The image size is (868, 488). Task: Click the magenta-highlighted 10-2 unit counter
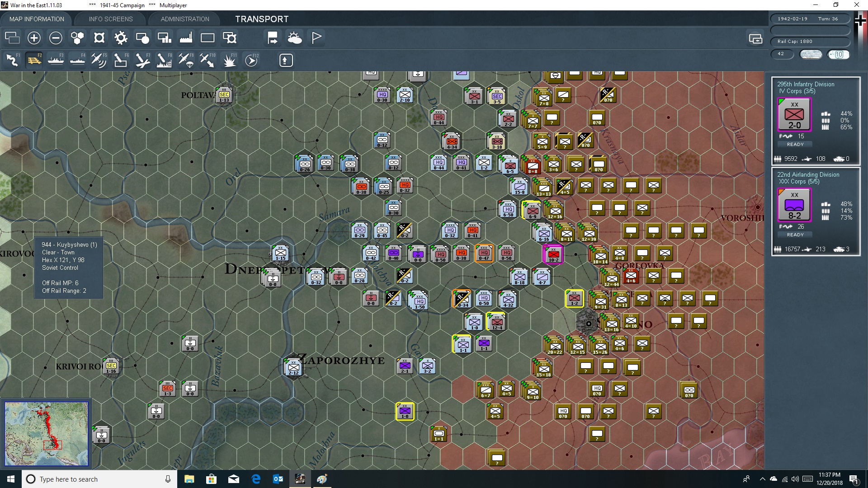point(553,254)
